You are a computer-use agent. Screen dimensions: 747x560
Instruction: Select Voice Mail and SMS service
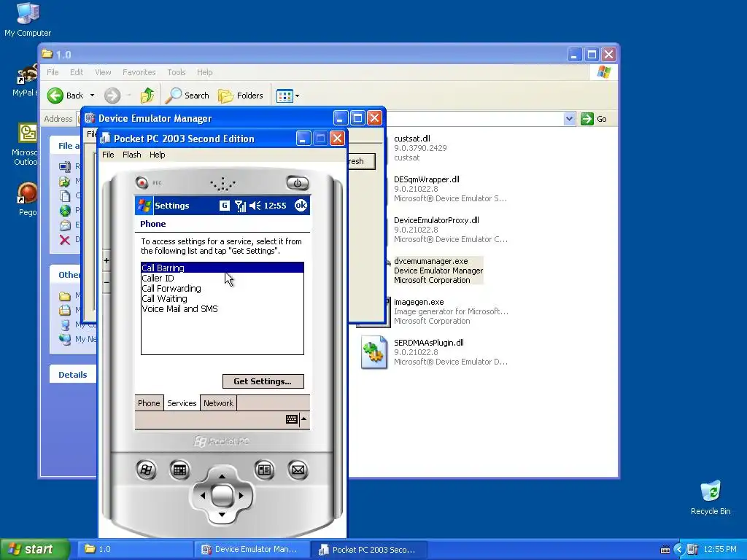222,309
